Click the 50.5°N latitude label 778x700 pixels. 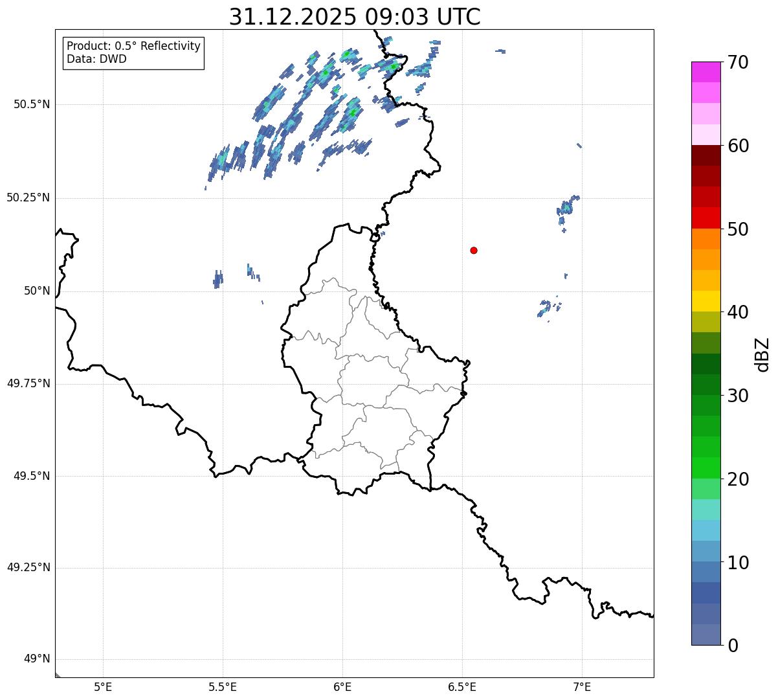[32, 104]
